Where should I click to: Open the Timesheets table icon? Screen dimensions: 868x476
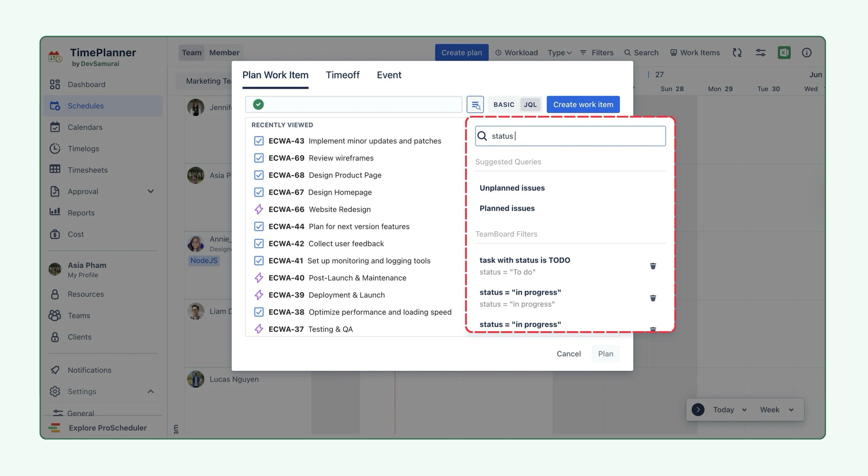pos(55,169)
